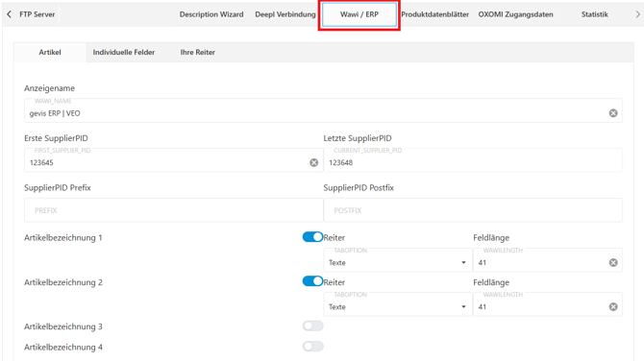Screen dimensions: 644x361
Task: Click the SupplierPID Postfix label
Action: 359,187
